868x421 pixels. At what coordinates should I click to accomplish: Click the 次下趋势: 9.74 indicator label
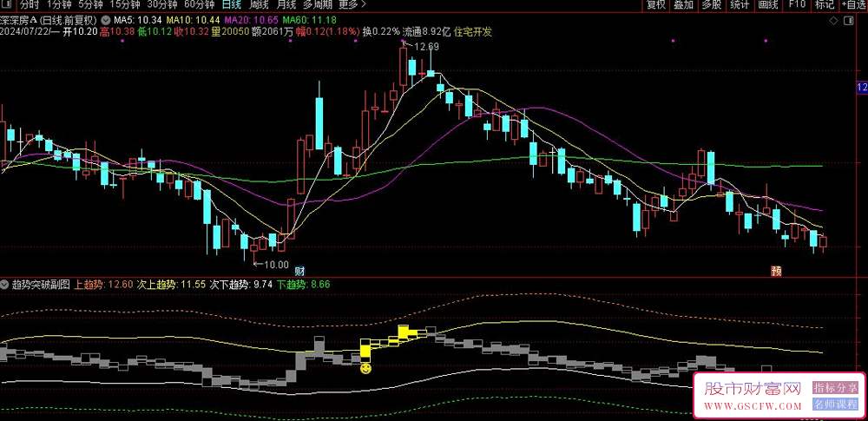240,286
